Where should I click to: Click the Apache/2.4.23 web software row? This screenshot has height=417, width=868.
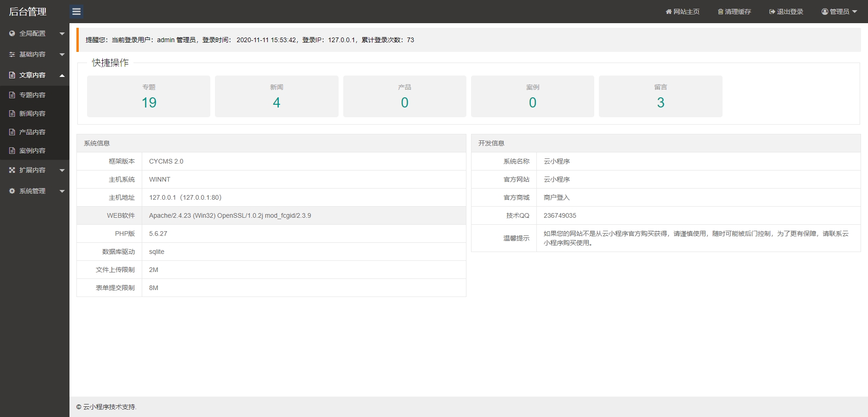pos(271,215)
